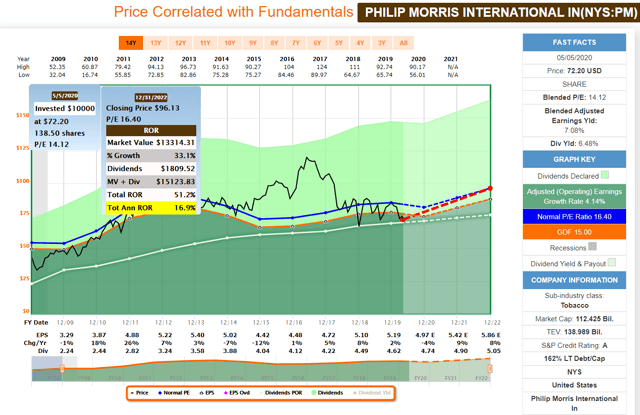Click the red starting marker at current price
640x415 pixels.
click(x=402, y=220)
